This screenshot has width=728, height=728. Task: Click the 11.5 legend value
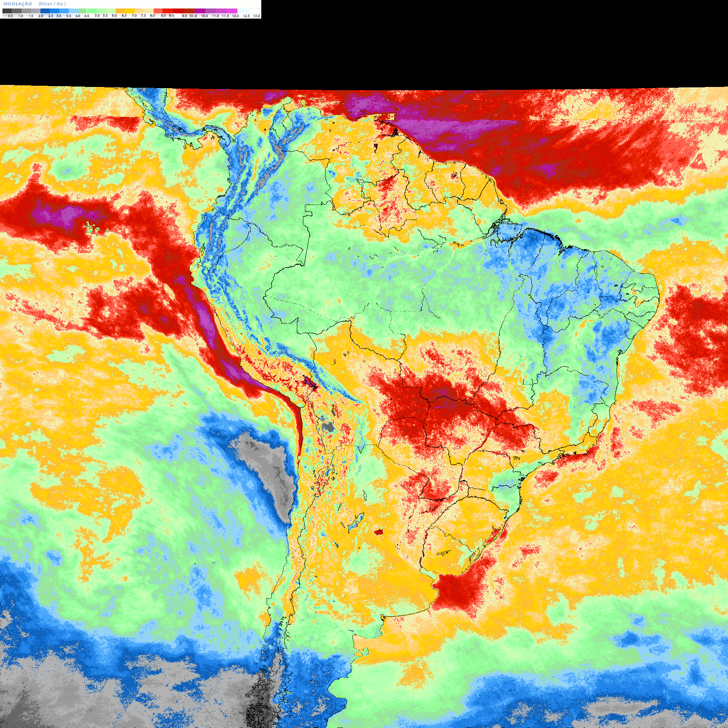(x=225, y=16)
